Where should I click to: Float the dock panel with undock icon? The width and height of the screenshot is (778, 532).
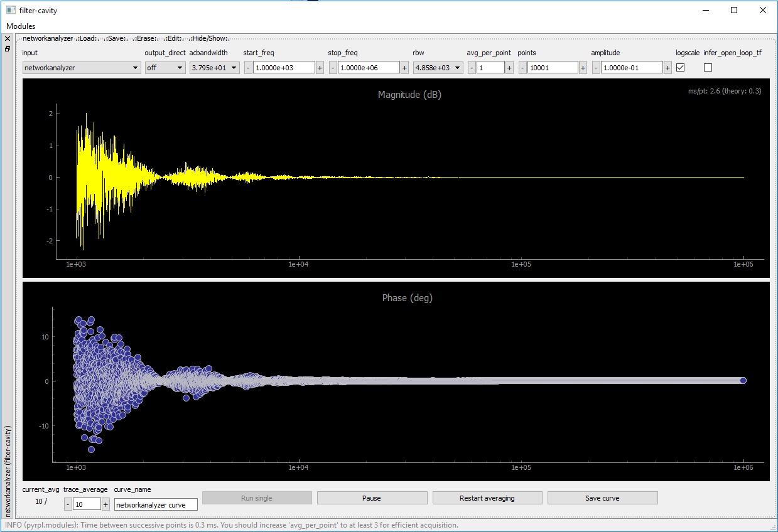point(8,48)
